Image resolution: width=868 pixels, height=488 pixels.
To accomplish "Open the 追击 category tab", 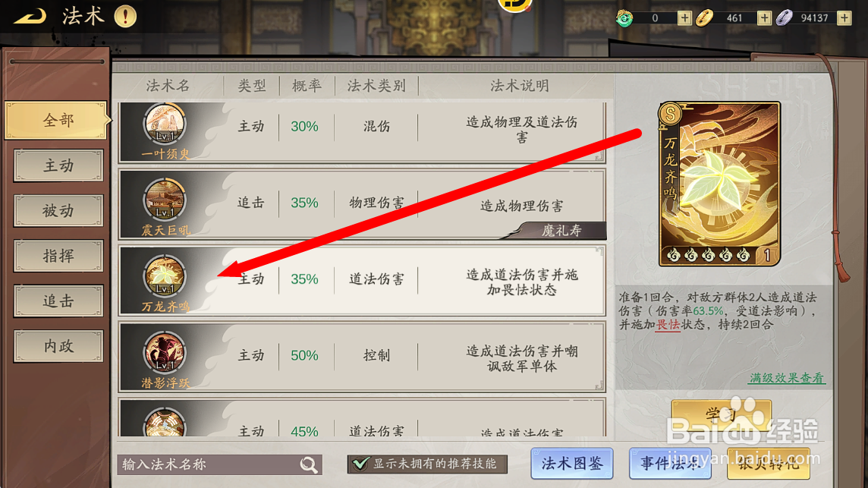I will [58, 301].
